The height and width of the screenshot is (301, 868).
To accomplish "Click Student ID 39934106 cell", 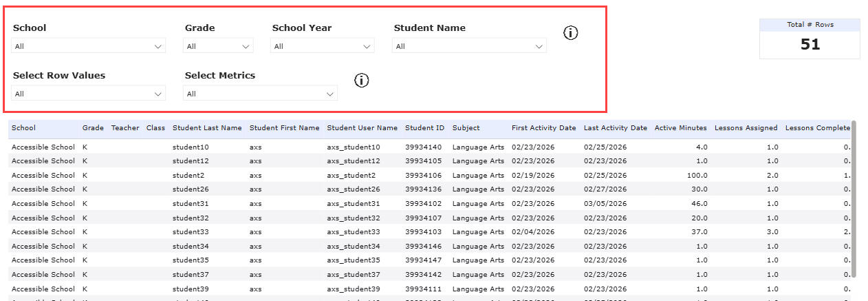I will [x=424, y=176].
